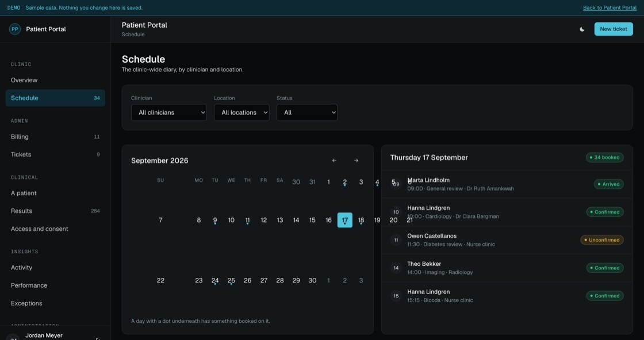The height and width of the screenshot is (340, 644).
Task: Go to the next month arrow
Action: (356, 161)
